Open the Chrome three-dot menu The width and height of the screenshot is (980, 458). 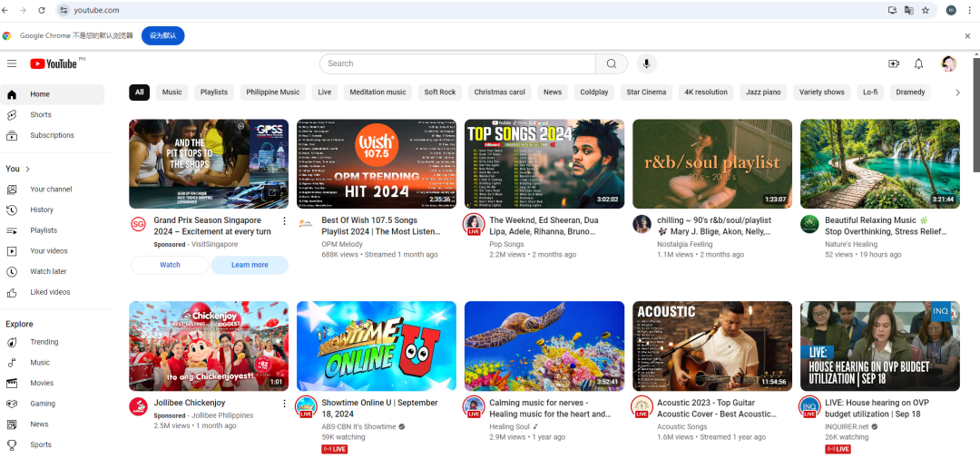969,10
